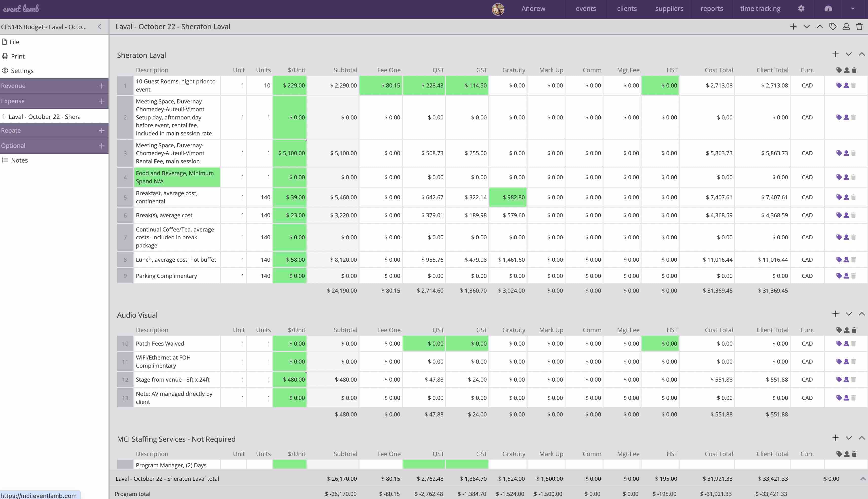Add a new Rebate item with plus

pyautogui.click(x=101, y=131)
